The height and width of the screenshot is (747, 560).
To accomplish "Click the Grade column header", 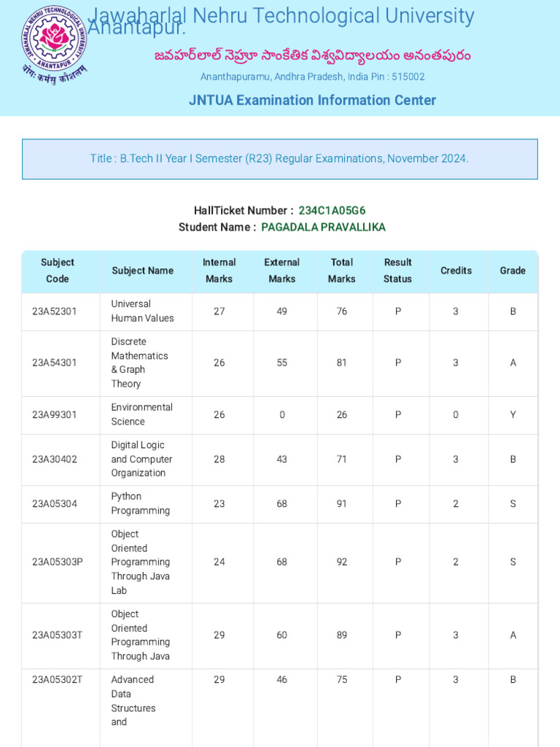I will tap(513, 271).
